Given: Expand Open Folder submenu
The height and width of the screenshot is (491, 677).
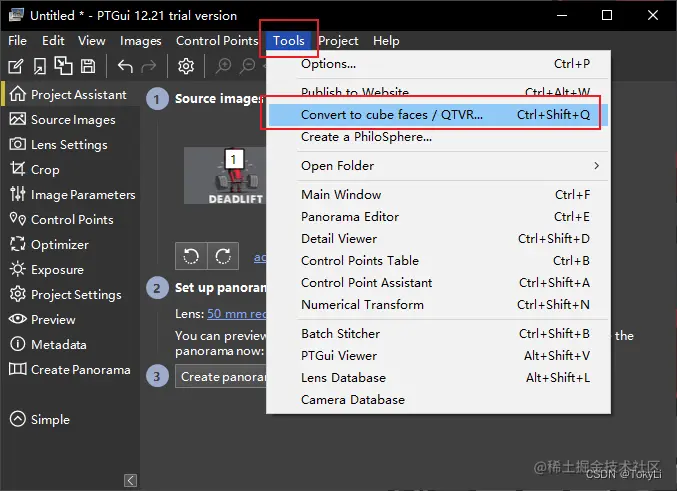Looking at the screenshot, I should point(438,166).
